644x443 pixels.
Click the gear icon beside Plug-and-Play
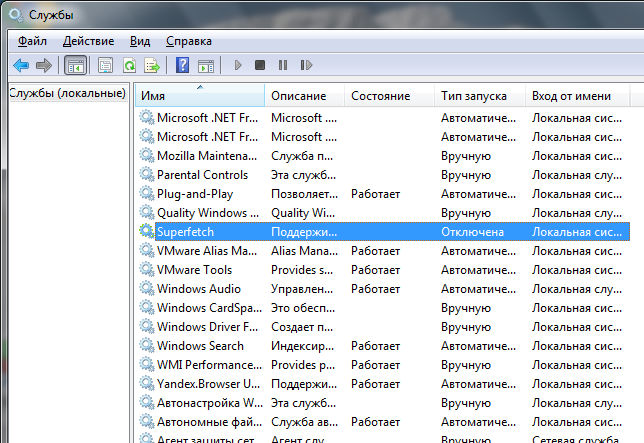147,193
